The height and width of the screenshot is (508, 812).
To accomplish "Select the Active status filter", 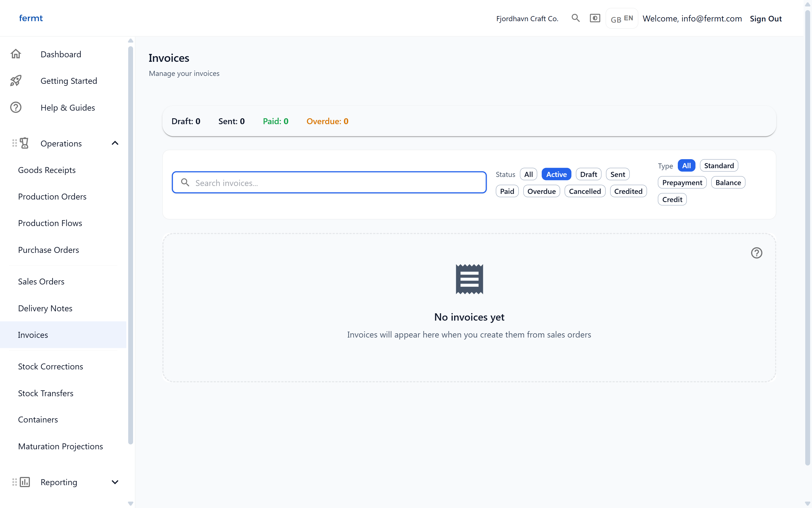I will [556, 174].
